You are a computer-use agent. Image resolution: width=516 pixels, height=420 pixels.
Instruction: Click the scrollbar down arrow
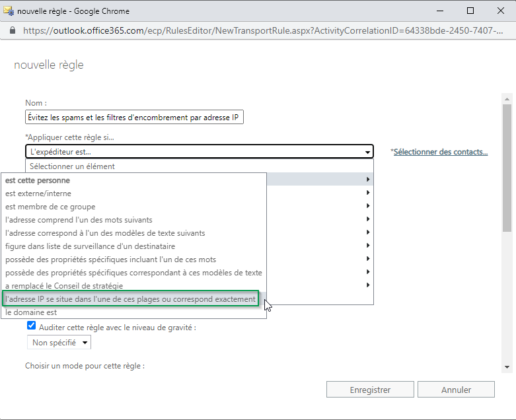[x=507, y=367]
